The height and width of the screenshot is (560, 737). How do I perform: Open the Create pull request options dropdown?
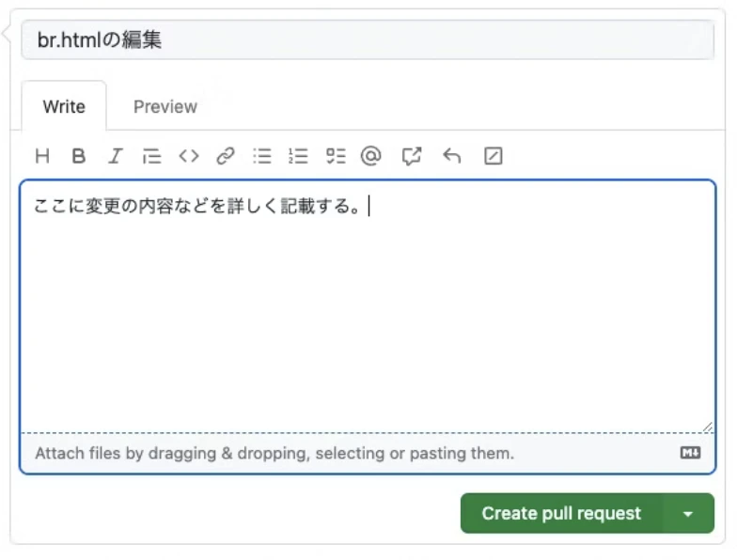pyautogui.click(x=688, y=513)
